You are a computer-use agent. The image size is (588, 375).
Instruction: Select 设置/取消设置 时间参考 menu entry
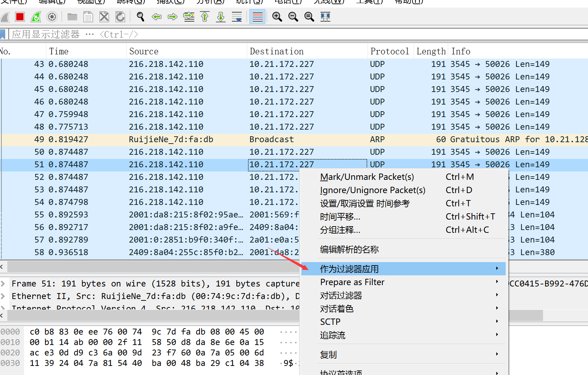404,204
